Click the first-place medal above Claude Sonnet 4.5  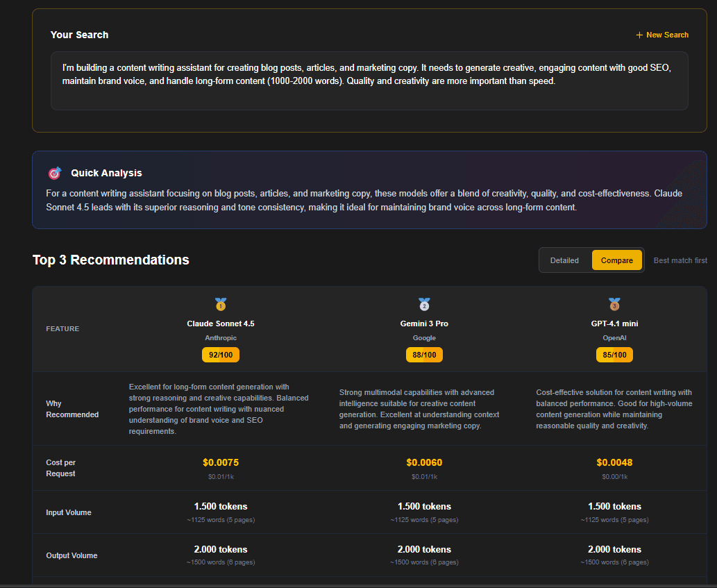click(220, 304)
